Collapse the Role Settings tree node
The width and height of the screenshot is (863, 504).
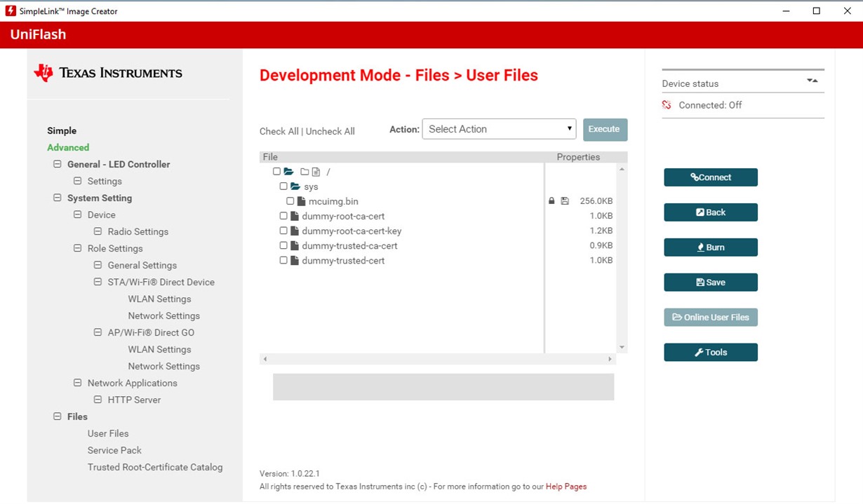point(78,248)
